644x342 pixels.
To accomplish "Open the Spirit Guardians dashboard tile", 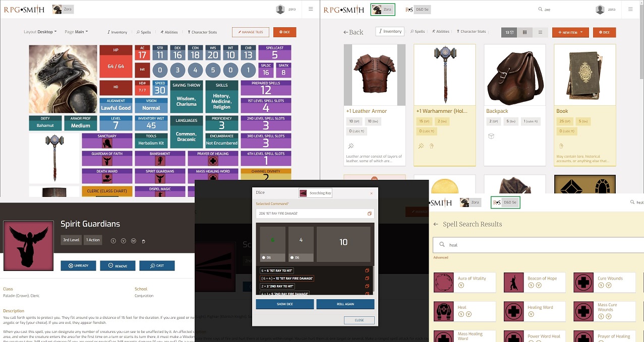I will click(x=160, y=176).
